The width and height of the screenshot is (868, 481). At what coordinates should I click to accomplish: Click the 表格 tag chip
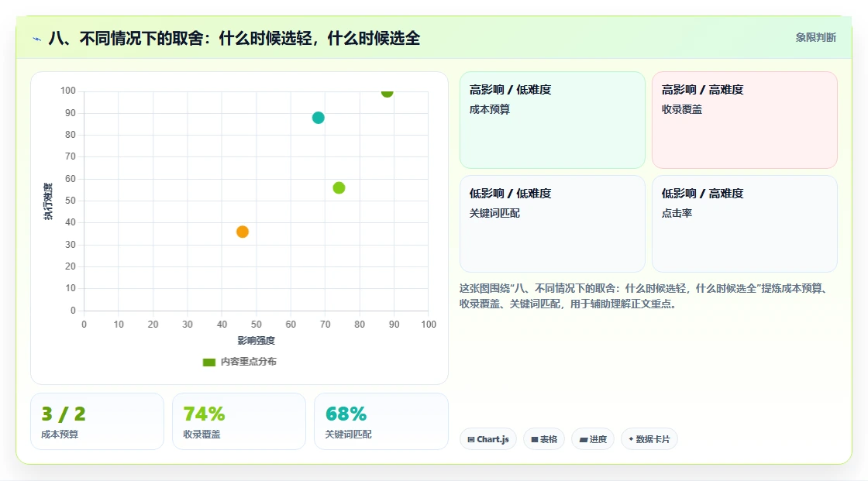543,439
